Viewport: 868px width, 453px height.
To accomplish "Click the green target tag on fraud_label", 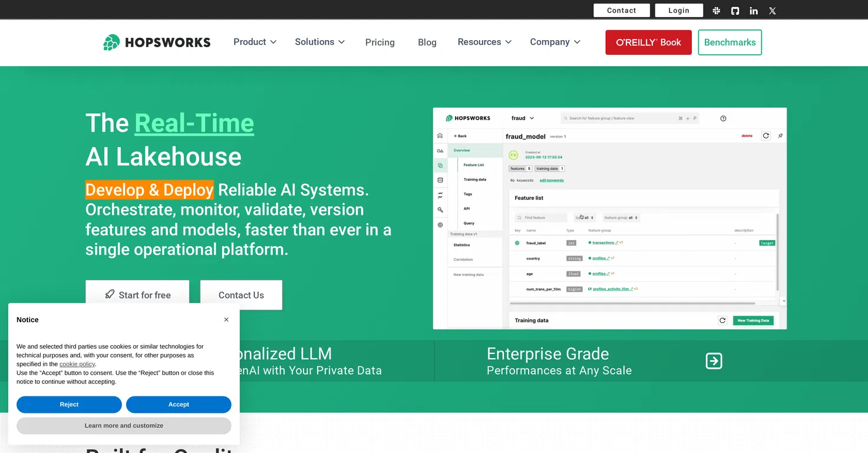I will click(767, 243).
